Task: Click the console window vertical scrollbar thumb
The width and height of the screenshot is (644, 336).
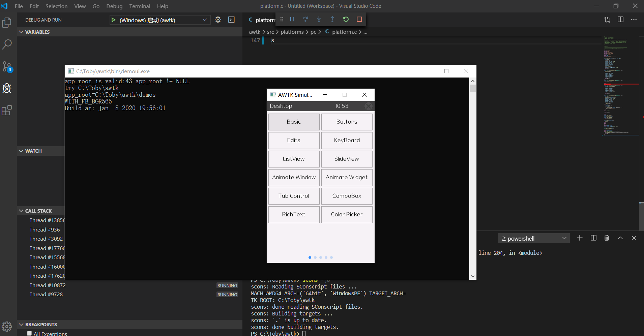Action: [x=473, y=88]
